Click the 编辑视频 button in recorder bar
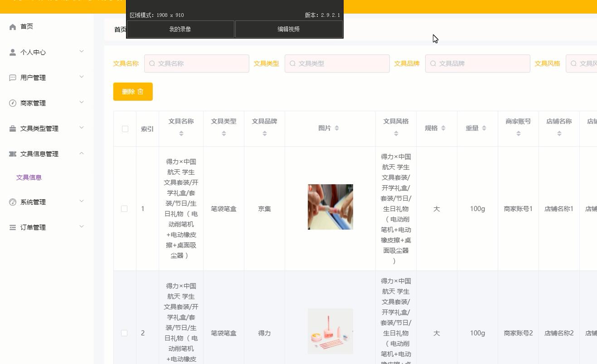This screenshot has height=364, width=597. [x=288, y=29]
